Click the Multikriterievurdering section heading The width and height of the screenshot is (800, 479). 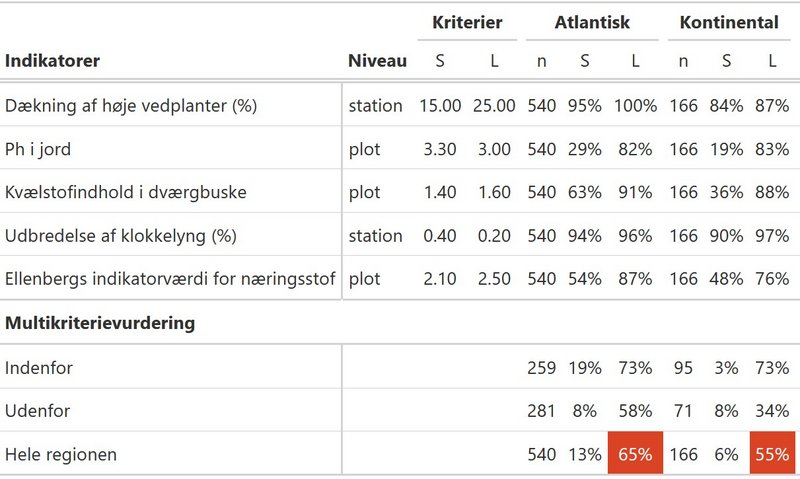pyautogui.click(x=100, y=323)
